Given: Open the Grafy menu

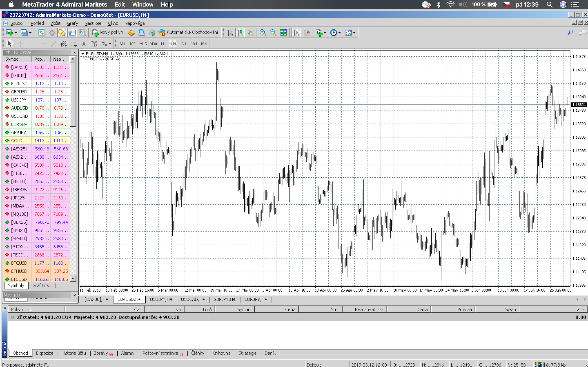Looking at the screenshot, I should coord(72,23).
